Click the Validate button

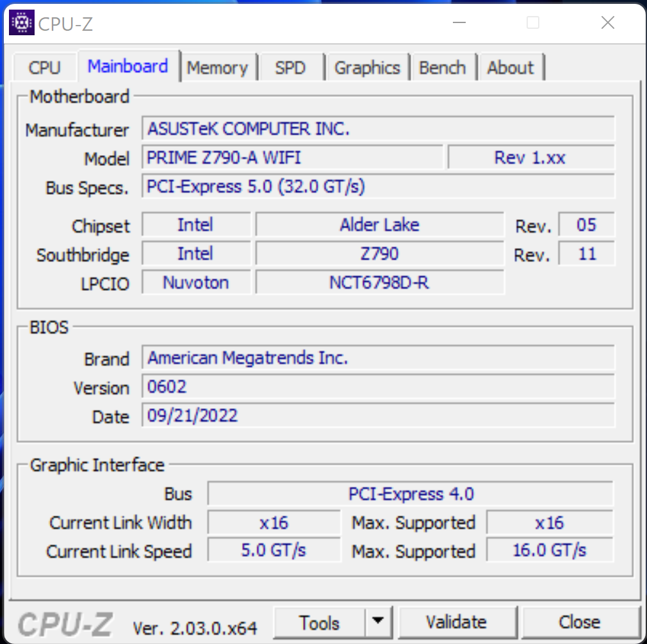pos(457,622)
